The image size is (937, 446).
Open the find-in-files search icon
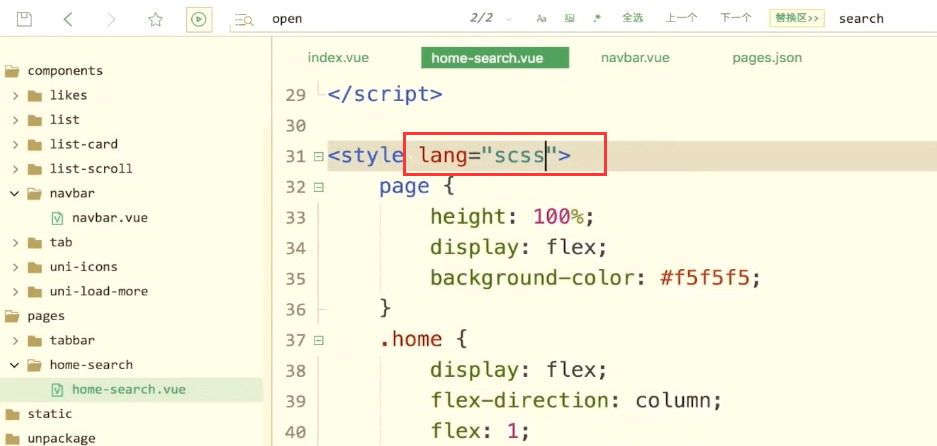pyautogui.click(x=244, y=20)
